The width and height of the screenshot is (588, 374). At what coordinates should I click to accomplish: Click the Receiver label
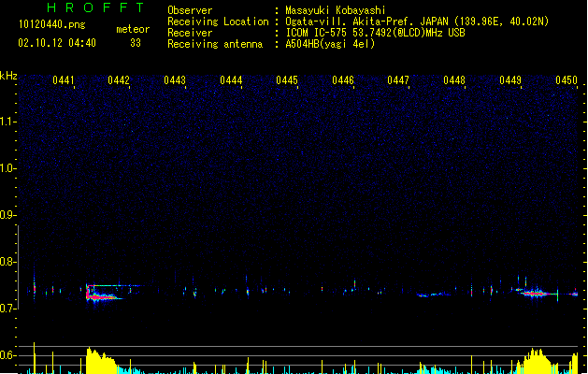coord(190,33)
